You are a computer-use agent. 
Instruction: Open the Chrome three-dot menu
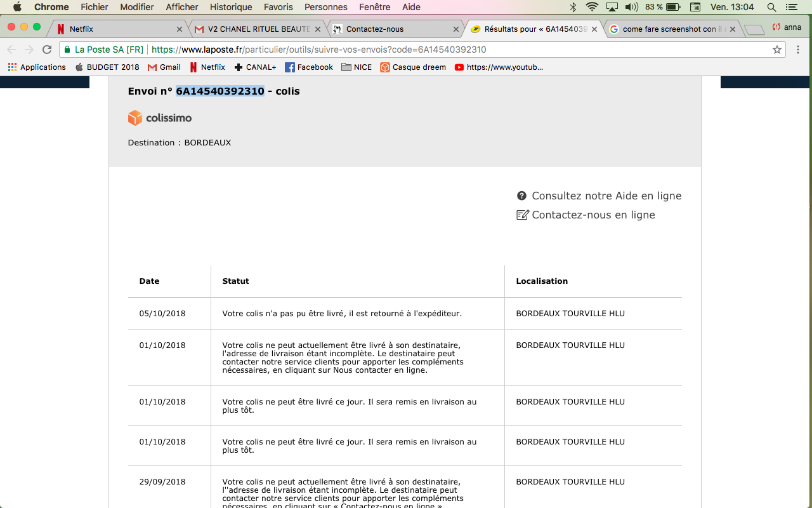(798, 50)
